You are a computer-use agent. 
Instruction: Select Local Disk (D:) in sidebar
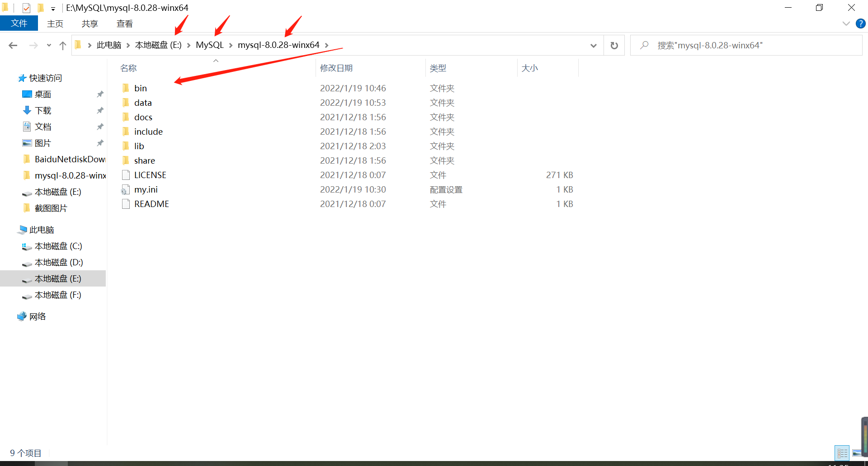coord(58,262)
